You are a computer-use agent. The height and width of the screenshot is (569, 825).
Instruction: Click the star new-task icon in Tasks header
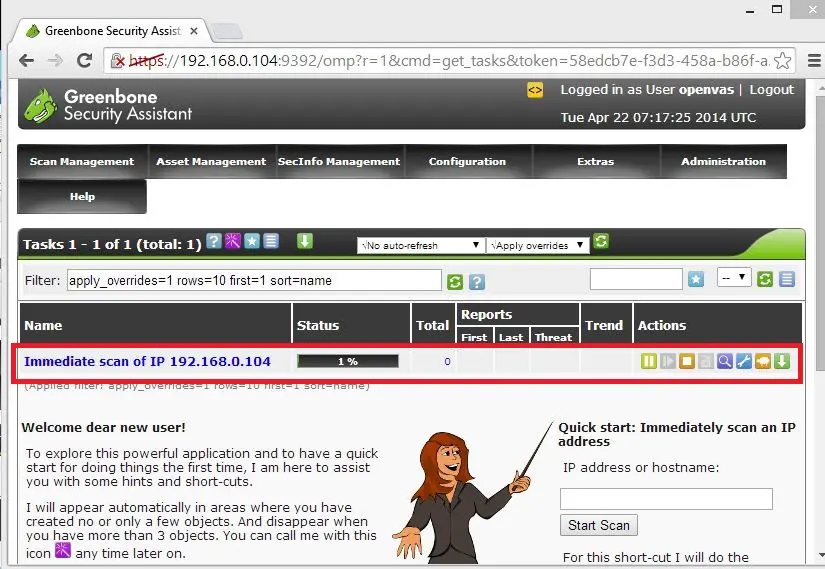pos(251,241)
